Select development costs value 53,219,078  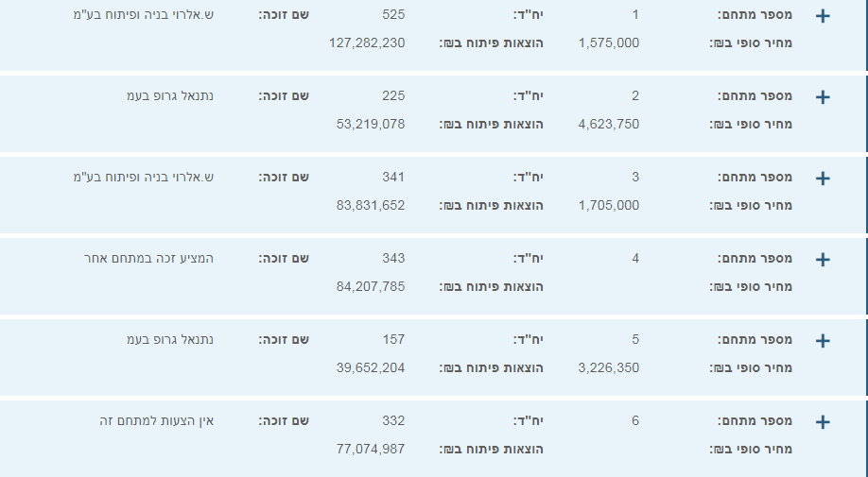click(x=371, y=124)
